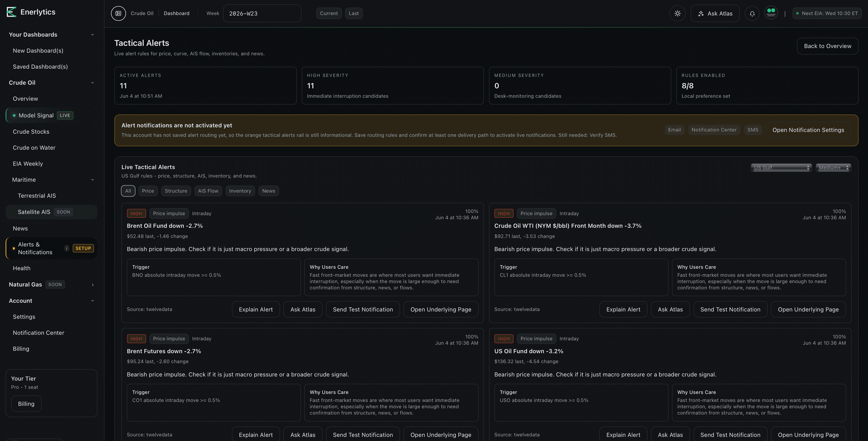Screen dimensions: 868x441
Task: Filter alerts by Inventory
Action: 240,191
